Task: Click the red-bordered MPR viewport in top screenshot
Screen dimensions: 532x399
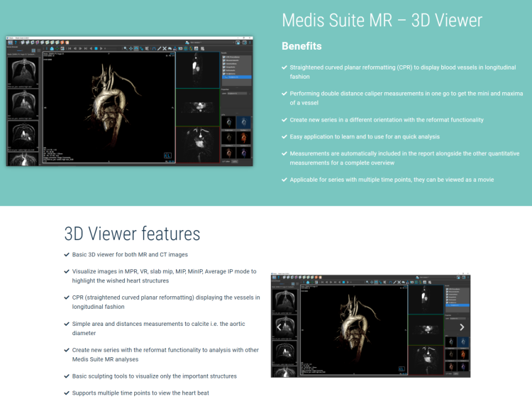Action: click(197, 144)
